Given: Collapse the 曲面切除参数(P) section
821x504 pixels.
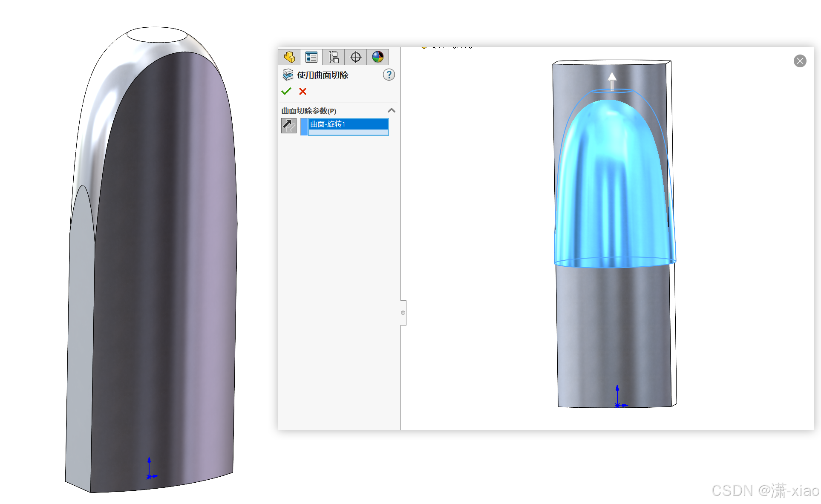Looking at the screenshot, I should coord(392,110).
